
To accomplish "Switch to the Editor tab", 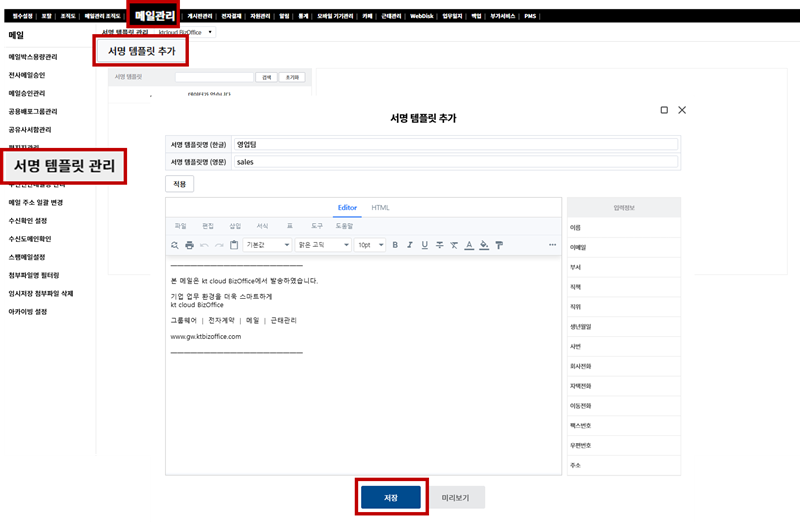I will pos(347,208).
